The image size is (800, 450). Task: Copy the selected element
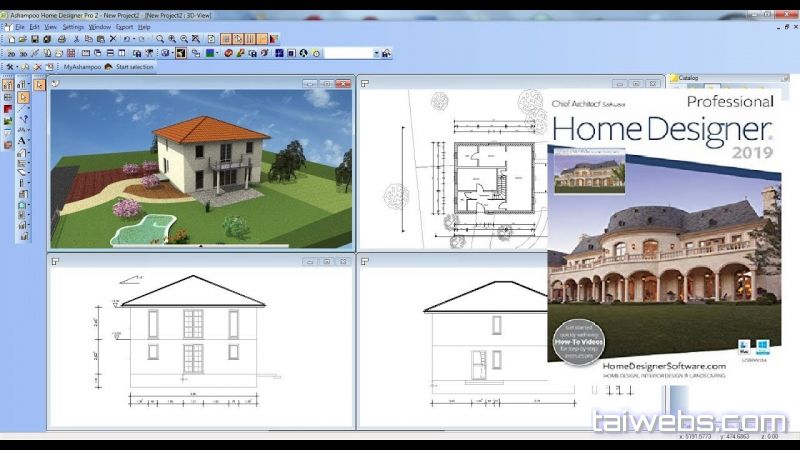point(88,39)
